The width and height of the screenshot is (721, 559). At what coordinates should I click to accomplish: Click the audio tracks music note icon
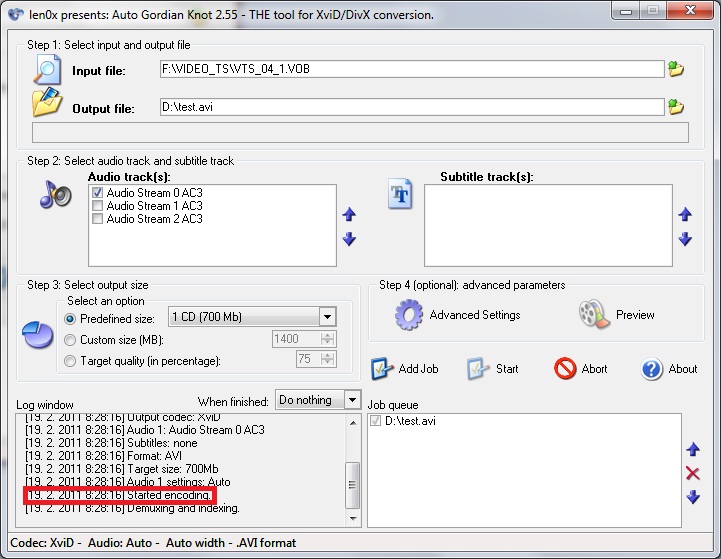pos(56,194)
